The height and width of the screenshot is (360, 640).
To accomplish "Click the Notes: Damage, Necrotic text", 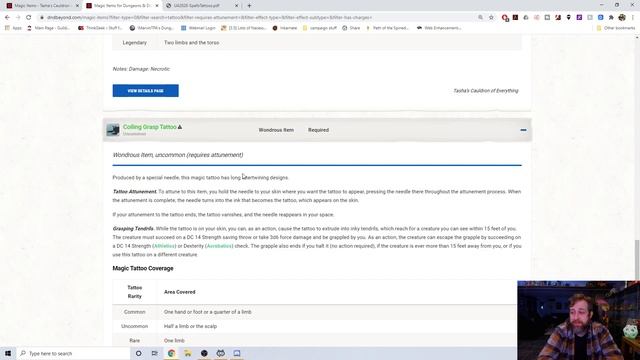I will coord(141,69).
